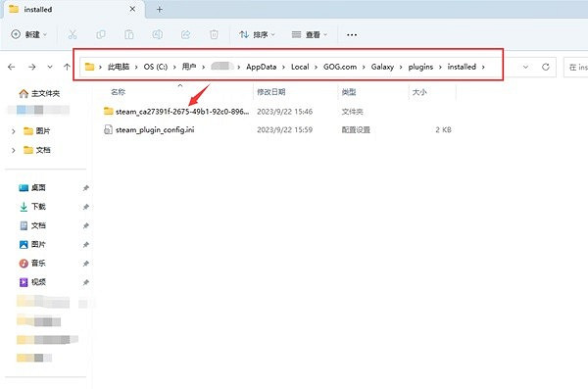Click steam_plugin_config.ini file icon

[x=108, y=129]
